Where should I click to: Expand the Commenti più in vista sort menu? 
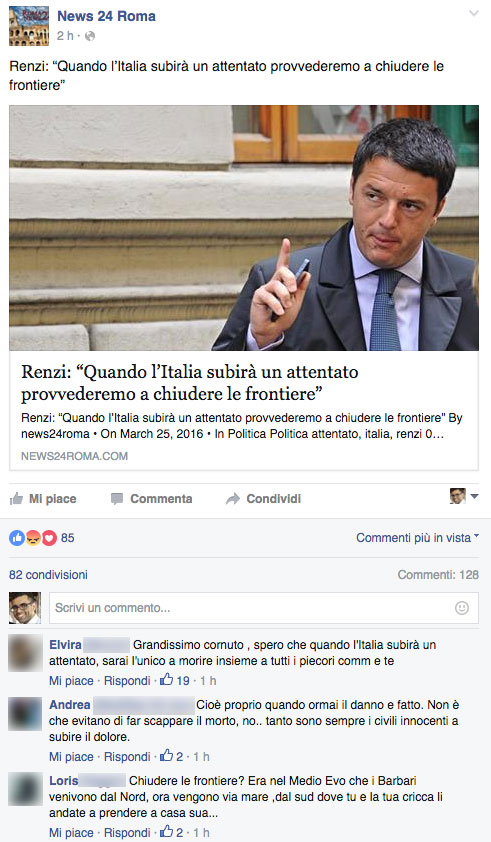(x=417, y=538)
